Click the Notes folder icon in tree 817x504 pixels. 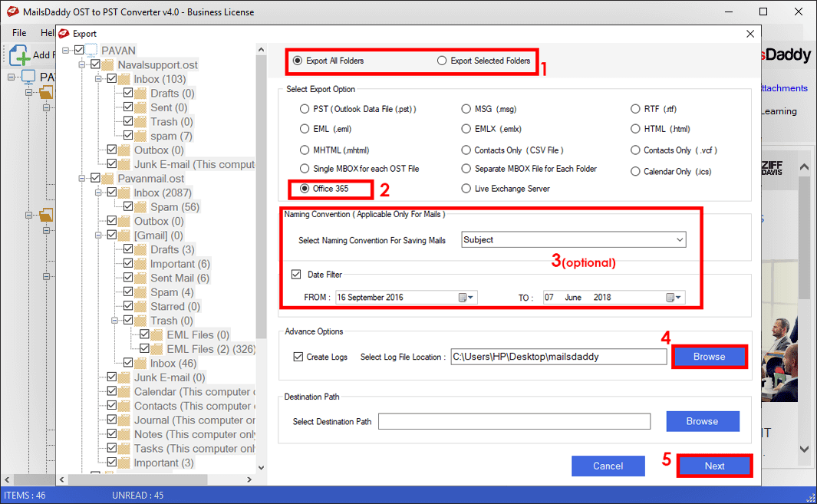[x=124, y=434]
